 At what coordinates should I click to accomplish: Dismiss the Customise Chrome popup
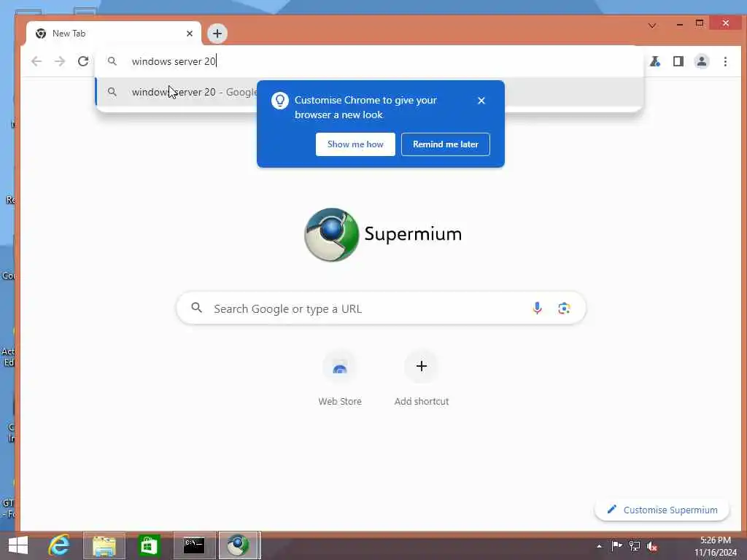(481, 101)
